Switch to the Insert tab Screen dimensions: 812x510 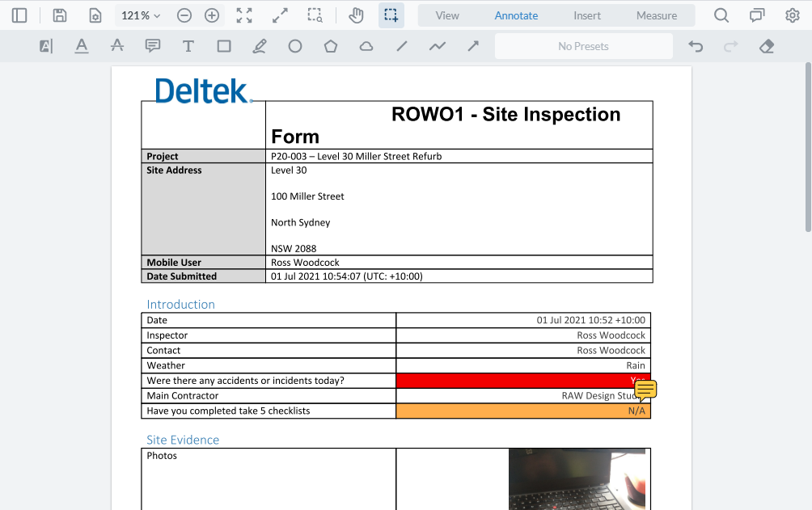tap(587, 15)
